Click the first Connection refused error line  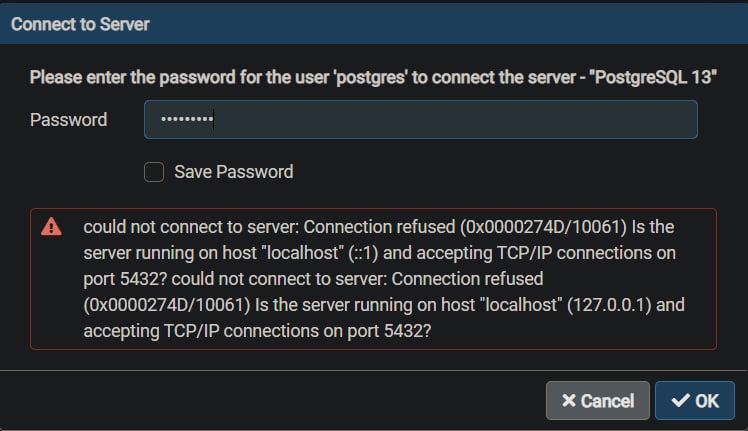point(379,227)
